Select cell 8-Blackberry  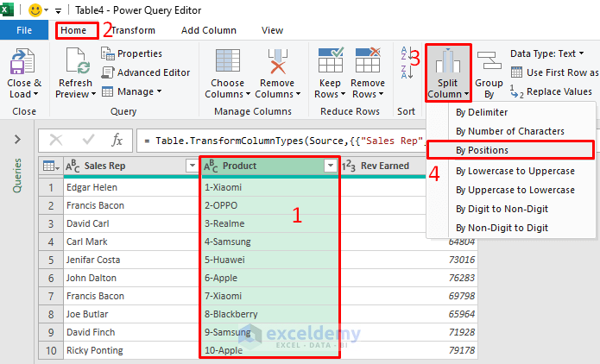(269, 314)
